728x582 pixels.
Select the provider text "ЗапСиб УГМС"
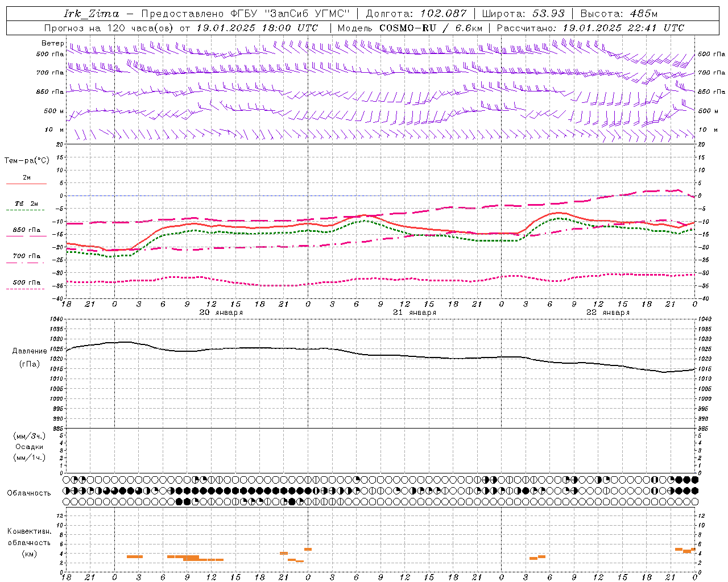point(308,14)
